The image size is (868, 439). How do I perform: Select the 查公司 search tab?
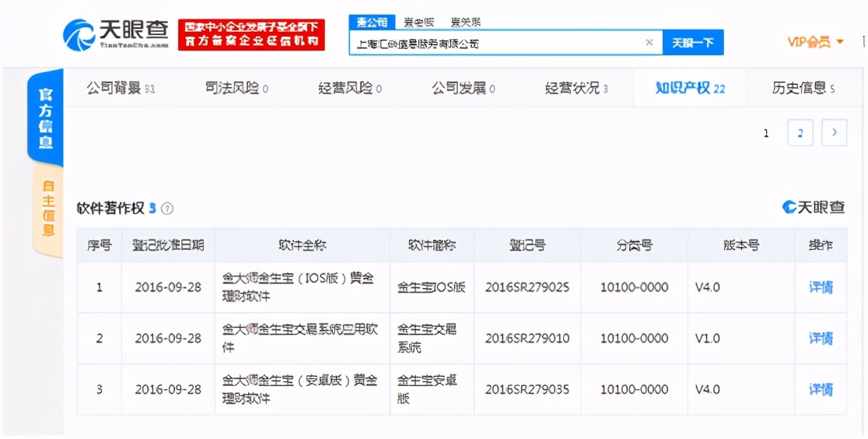[x=372, y=22]
